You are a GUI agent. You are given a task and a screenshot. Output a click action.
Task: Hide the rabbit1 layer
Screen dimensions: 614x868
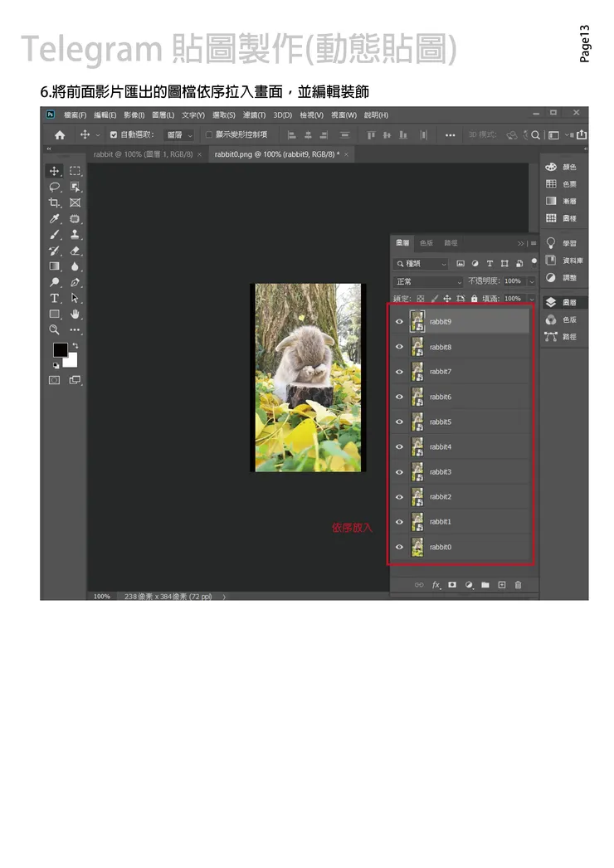point(399,521)
